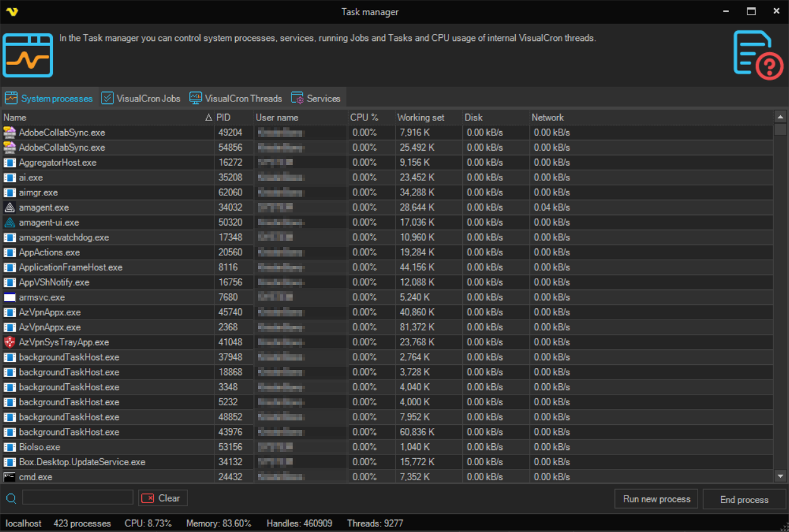Click the help document icon top right

coord(757,55)
